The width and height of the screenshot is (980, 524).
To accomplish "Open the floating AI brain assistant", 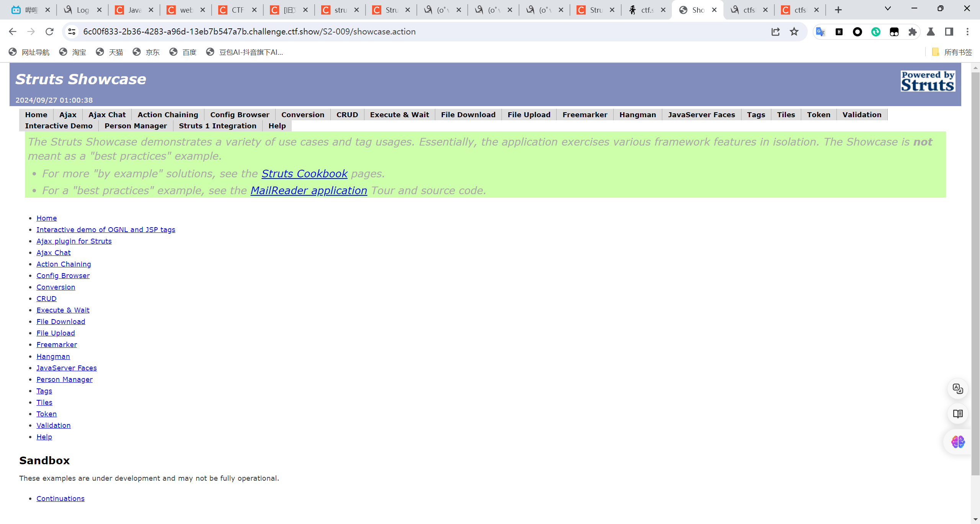I will coord(958,442).
